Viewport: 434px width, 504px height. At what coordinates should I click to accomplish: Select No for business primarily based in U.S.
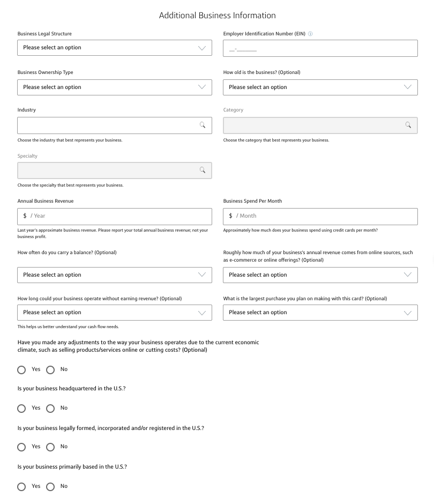(x=50, y=486)
